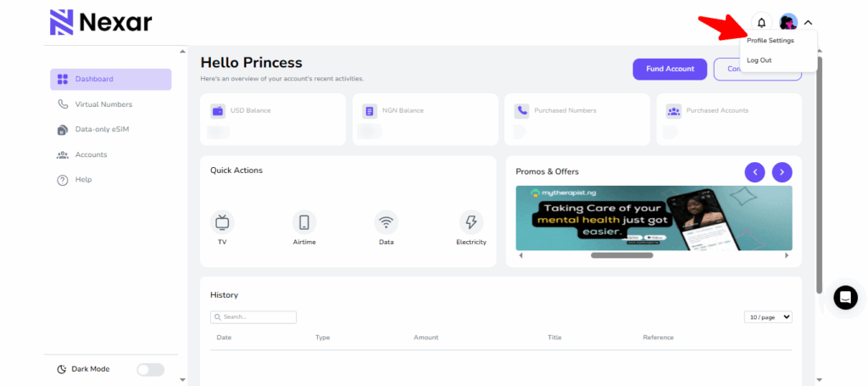Go to Data-only eSIM page
Image resolution: width=868 pixels, height=386 pixels.
click(x=102, y=129)
